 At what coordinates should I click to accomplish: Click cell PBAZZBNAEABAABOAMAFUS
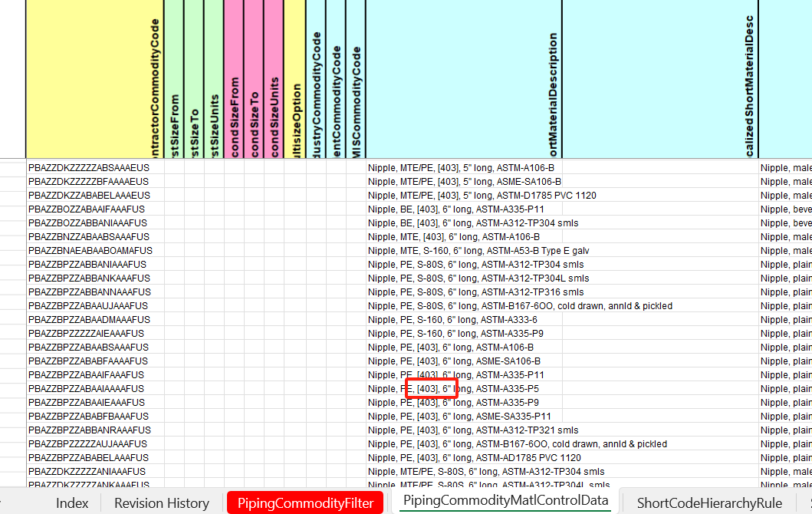(x=95, y=251)
